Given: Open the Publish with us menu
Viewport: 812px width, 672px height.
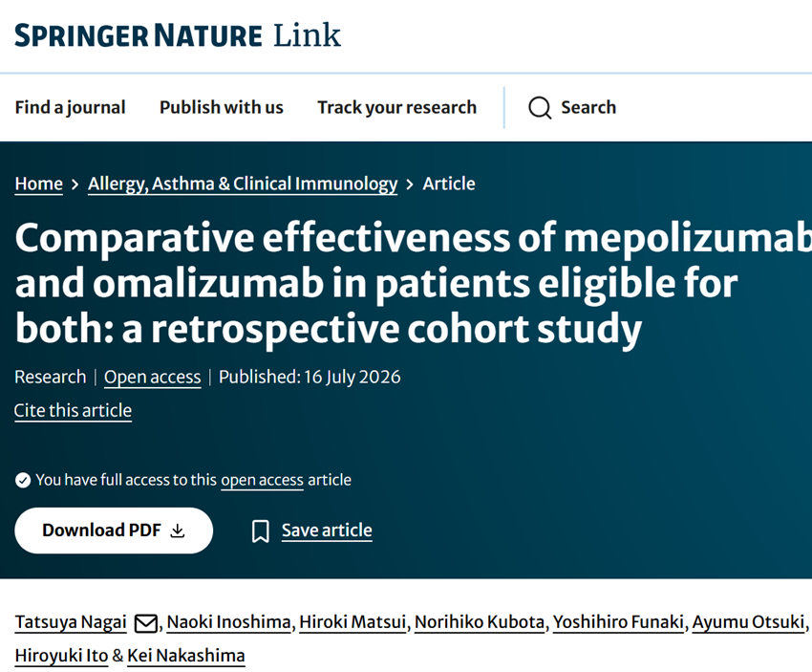Looking at the screenshot, I should coord(221,107).
